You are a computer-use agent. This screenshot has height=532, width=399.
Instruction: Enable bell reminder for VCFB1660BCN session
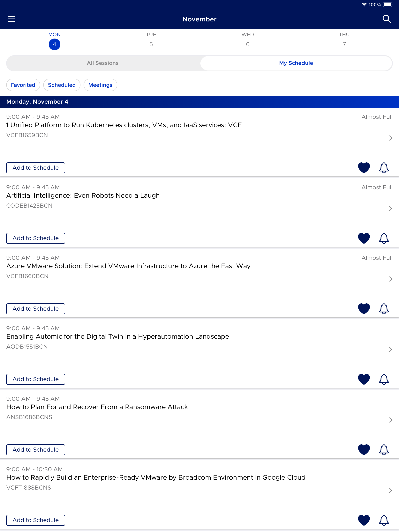pyautogui.click(x=384, y=309)
